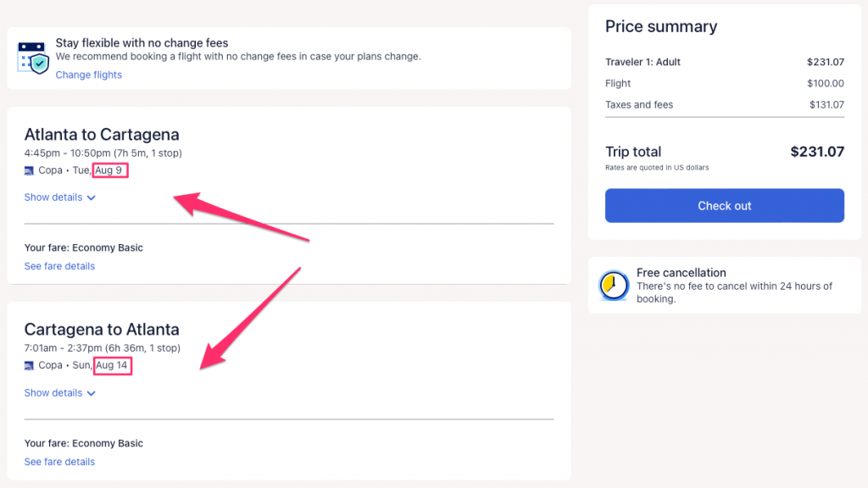868x488 pixels.
Task: Expand Show details for Atlanta to Cartagena
Action: click(x=53, y=197)
